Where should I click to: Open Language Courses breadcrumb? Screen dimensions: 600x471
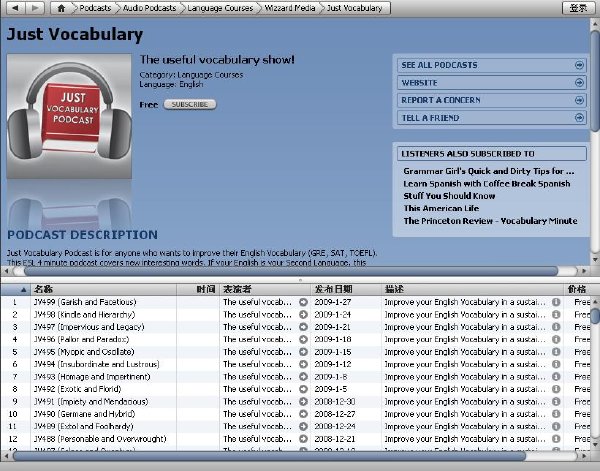(x=220, y=8)
